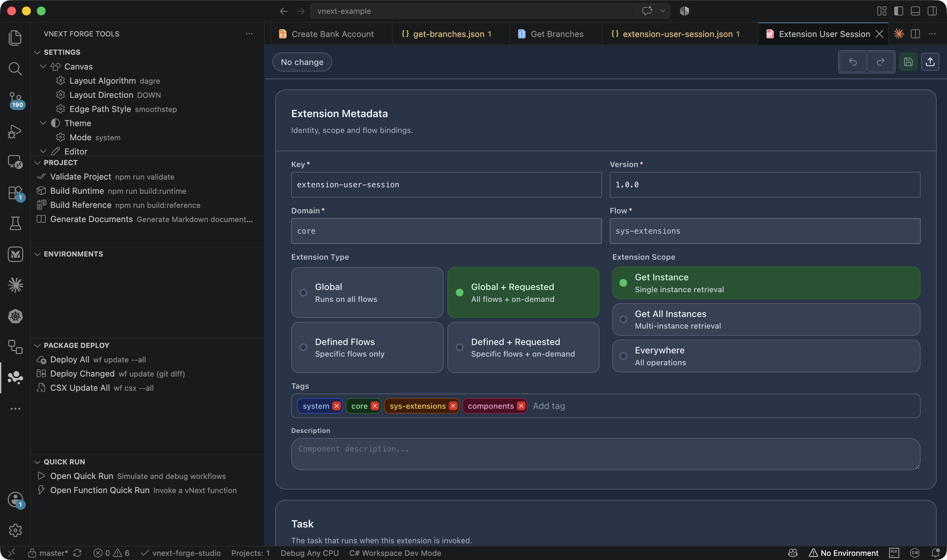Click Open Function Quick Run
947x560 pixels.
(x=147, y=490)
